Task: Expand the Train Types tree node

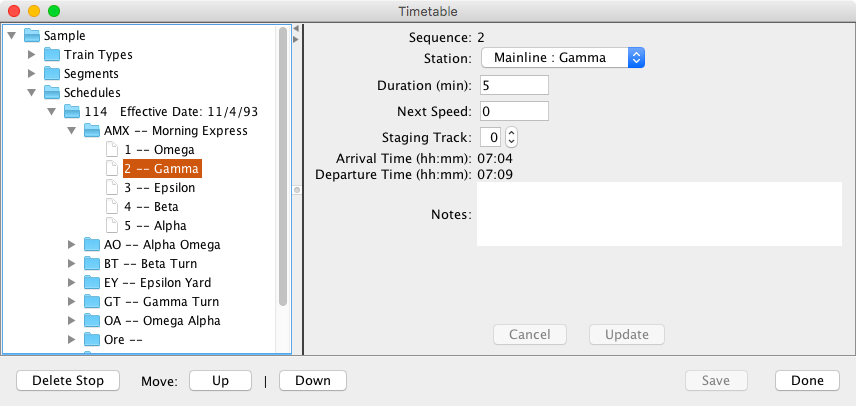Action: tap(32, 55)
